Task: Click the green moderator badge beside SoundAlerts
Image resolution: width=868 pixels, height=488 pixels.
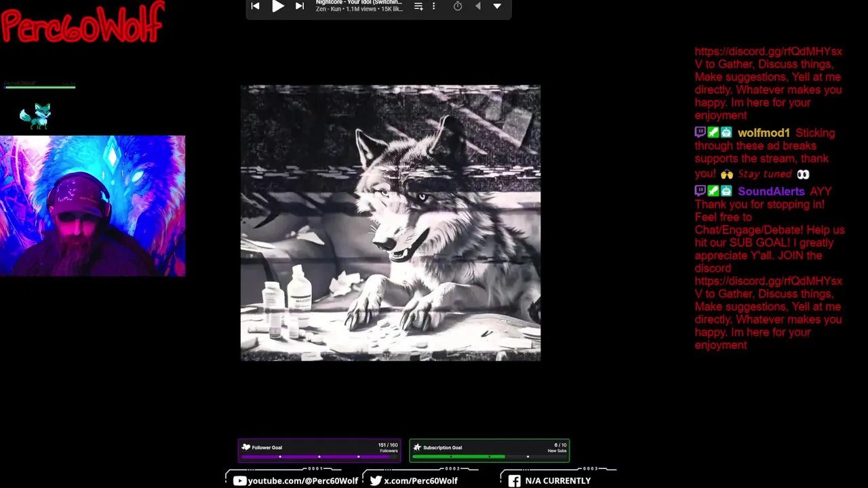Action: tap(713, 191)
